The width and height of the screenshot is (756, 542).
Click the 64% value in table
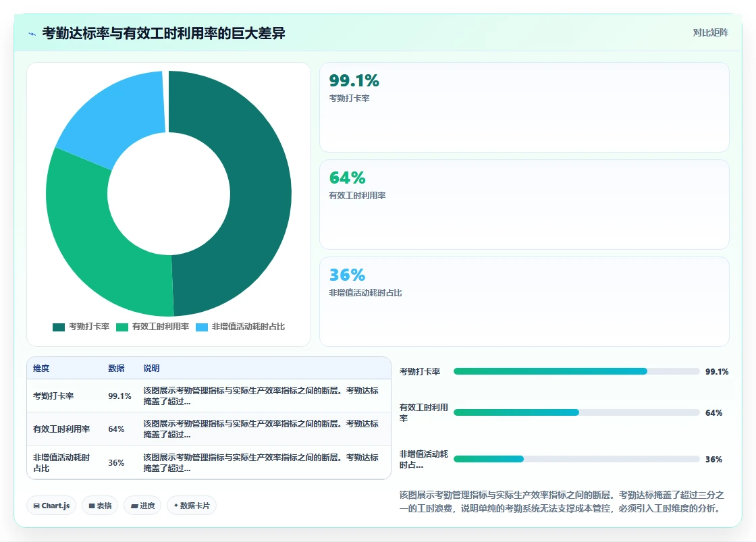click(x=116, y=429)
